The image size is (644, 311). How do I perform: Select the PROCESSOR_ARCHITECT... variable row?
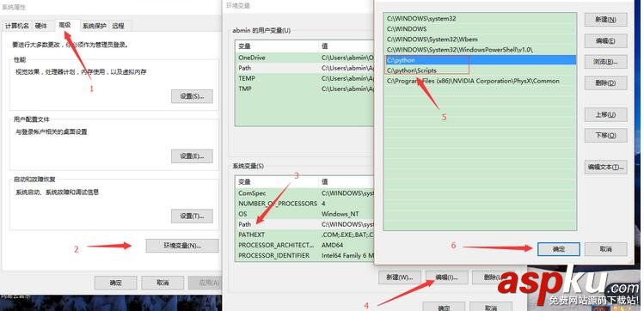tap(304, 245)
